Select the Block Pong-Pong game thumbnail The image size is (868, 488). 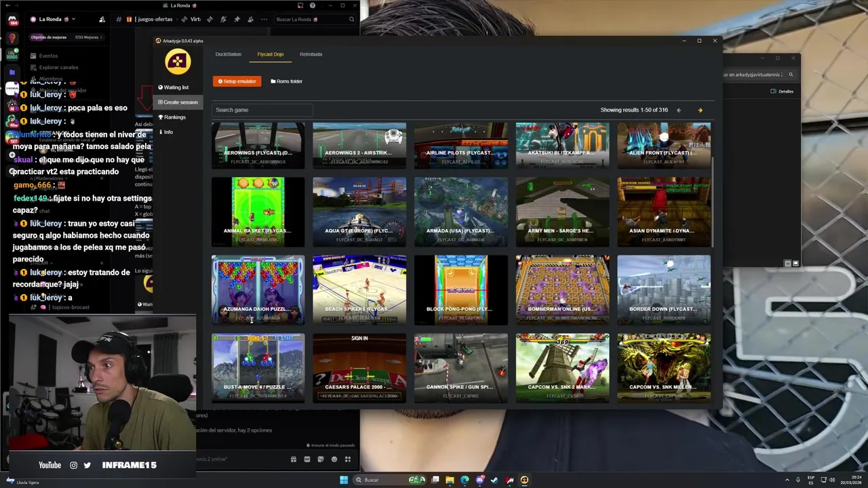[x=461, y=289]
